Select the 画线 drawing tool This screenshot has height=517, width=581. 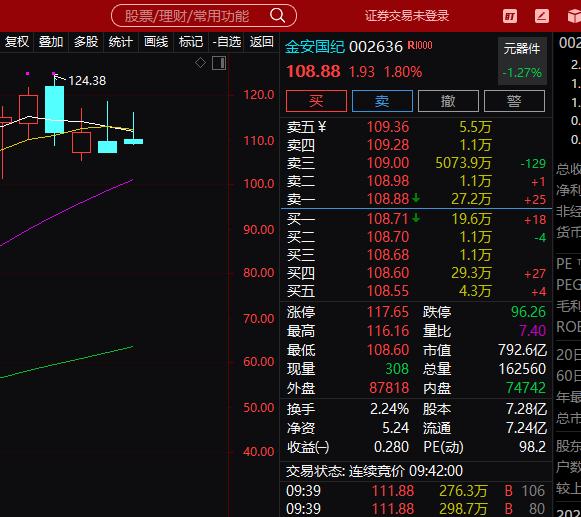[156, 42]
